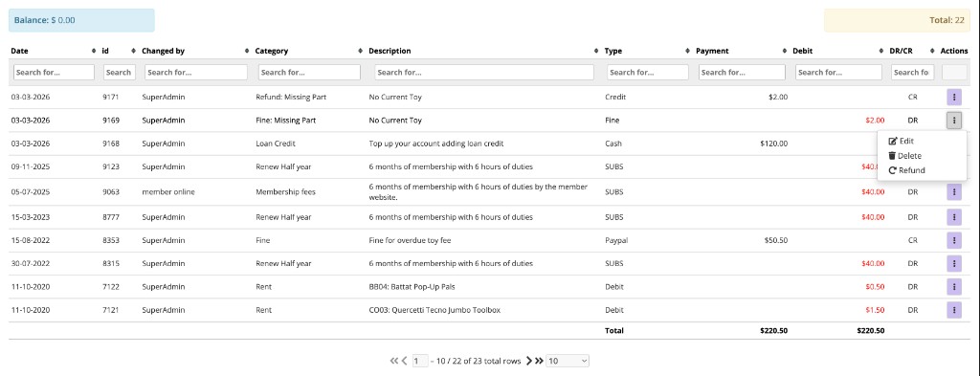The image size is (980, 376).
Task: Click the id 9123 cell
Action: 111,166
